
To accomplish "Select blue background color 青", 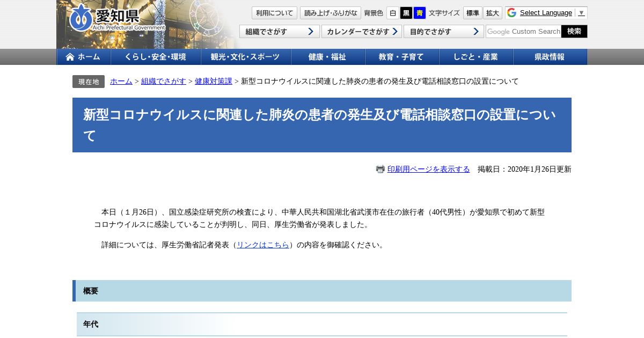I will [x=420, y=13].
